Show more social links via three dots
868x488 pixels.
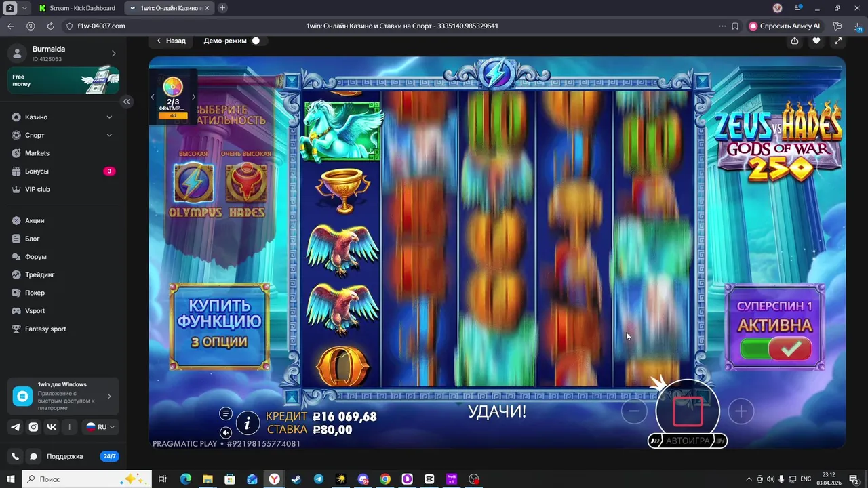[x=69, y=427]
